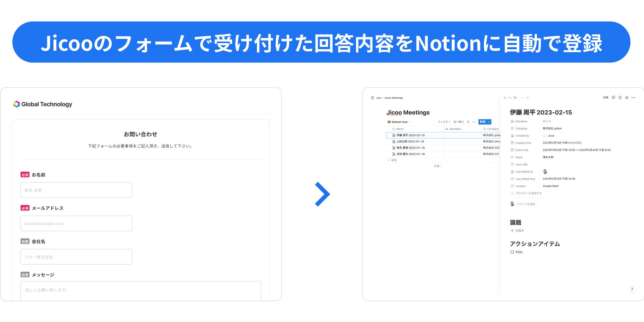Expand the Default view dropdown
This screenshot has height=322, width=644.
point(399,122)
